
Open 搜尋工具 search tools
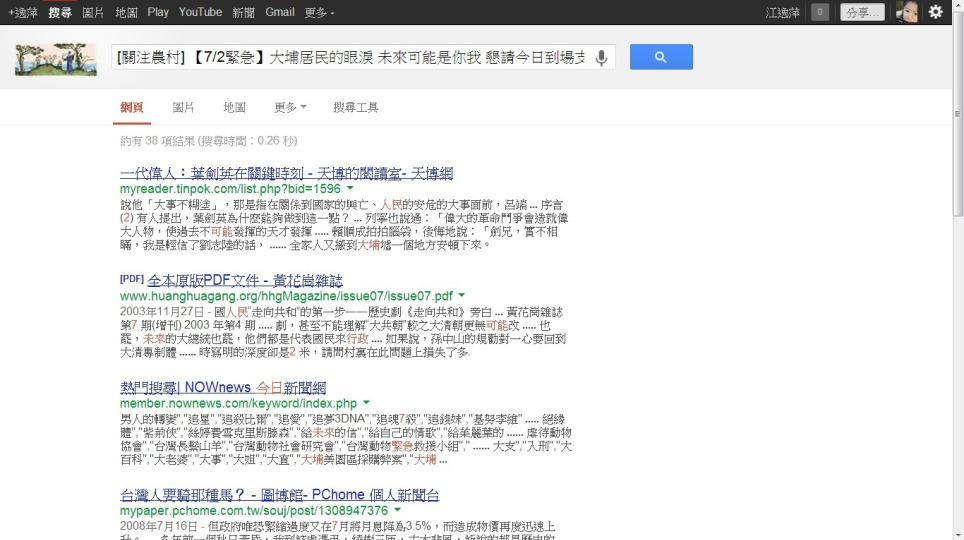(356, 107)
